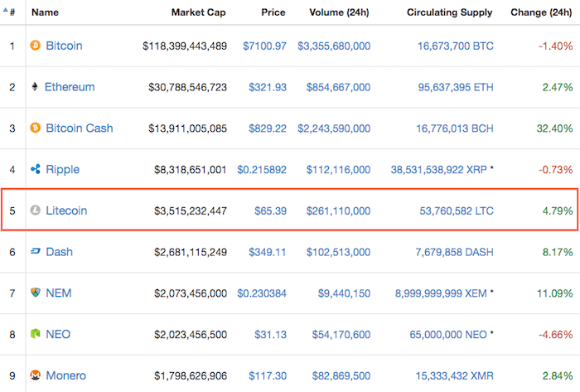Screen dimensions: 580x392
Task: Open the Monero name link
Action: (x=65, y=375)
